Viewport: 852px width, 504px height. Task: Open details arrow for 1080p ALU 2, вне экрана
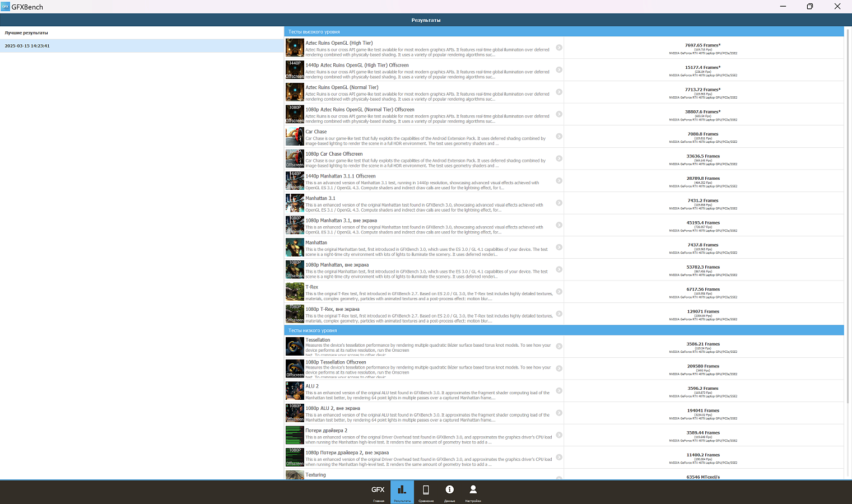[559, 413]
